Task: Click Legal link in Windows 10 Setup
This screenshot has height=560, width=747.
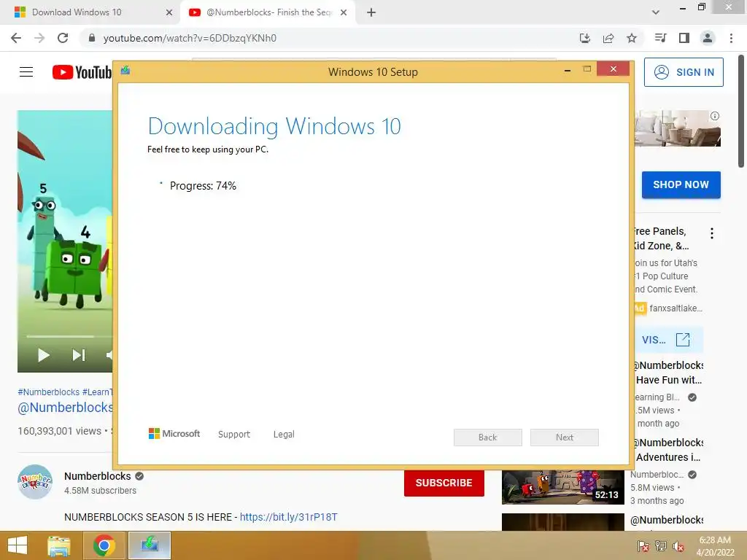Action: coord(284,435)
